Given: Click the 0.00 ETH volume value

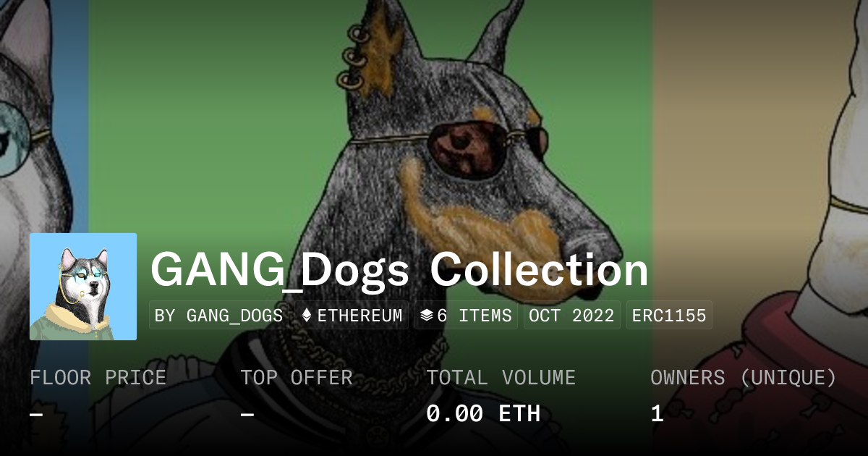Looking at the screenshot, I should point(483,413).
